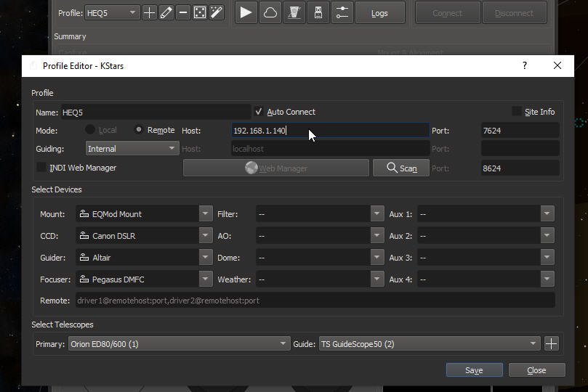
Task: Open the Primary telescope dropdown
Action: (179, 344)
